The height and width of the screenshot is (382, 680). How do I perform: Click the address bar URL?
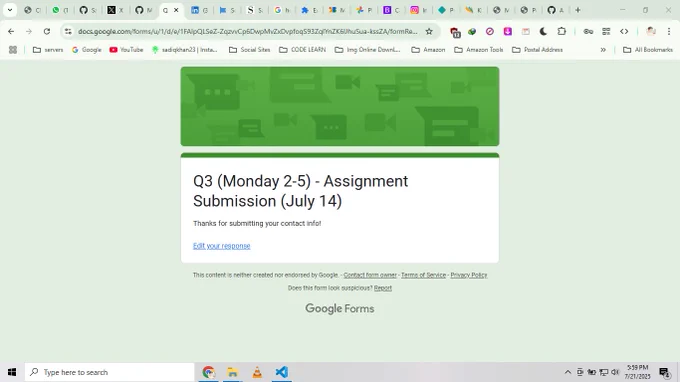[248, 31]
